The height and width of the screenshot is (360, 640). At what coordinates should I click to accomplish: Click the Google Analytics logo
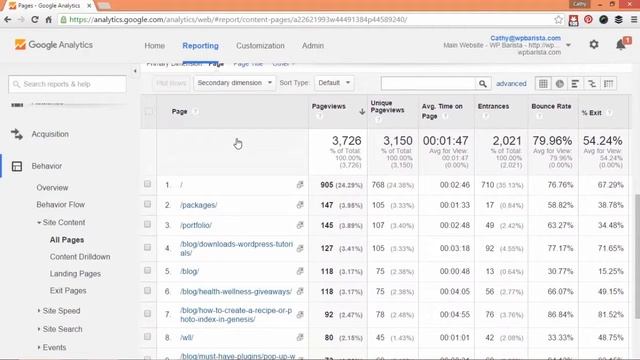[x=54, y=45]
